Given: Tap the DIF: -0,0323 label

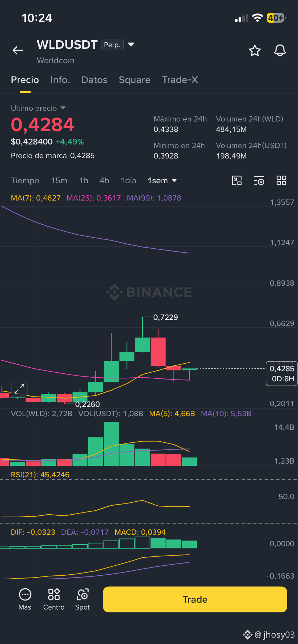Looking at the screenshot, I should click(x=33, y=532).
